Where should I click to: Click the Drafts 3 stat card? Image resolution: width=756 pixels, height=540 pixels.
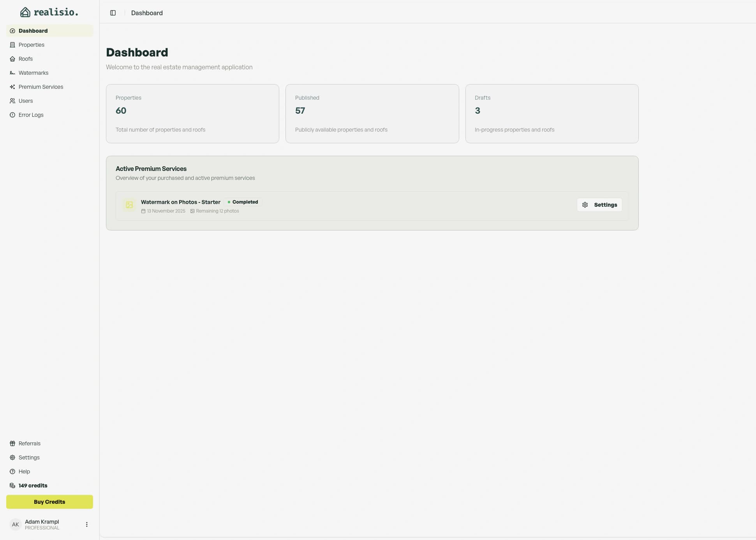click(552, 114)
